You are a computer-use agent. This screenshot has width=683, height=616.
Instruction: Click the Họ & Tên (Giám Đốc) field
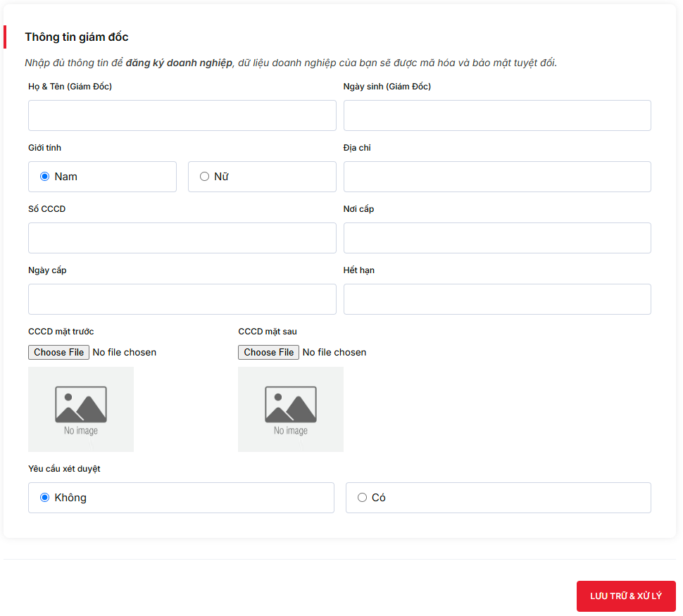pos(182,115)
